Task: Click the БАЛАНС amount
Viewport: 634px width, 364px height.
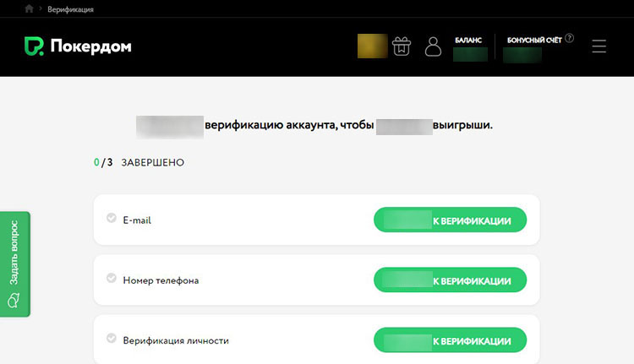Action: pos(470,55)
